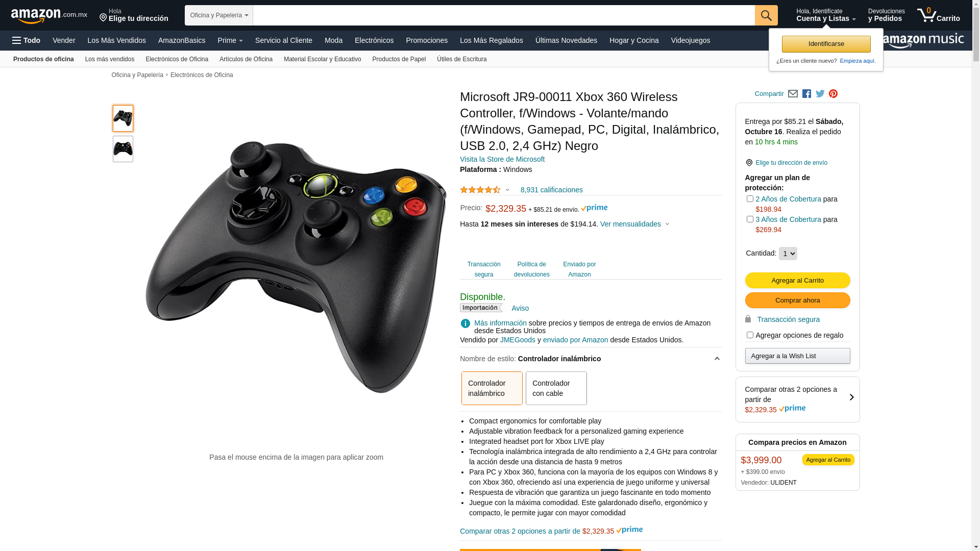The image size is (980, 551).
Task: Check the 3 Años de Cobertura option
Action: [750, 219]
